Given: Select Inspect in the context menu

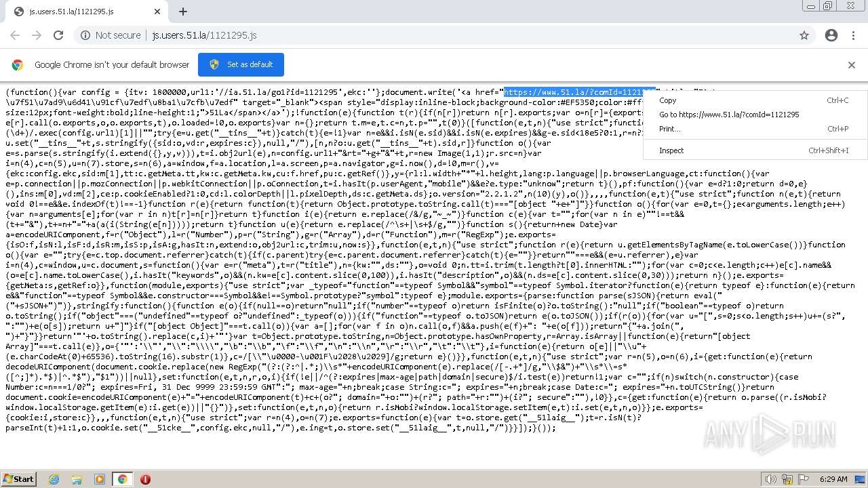Looking at the screenshot, I should pos(755,150).
